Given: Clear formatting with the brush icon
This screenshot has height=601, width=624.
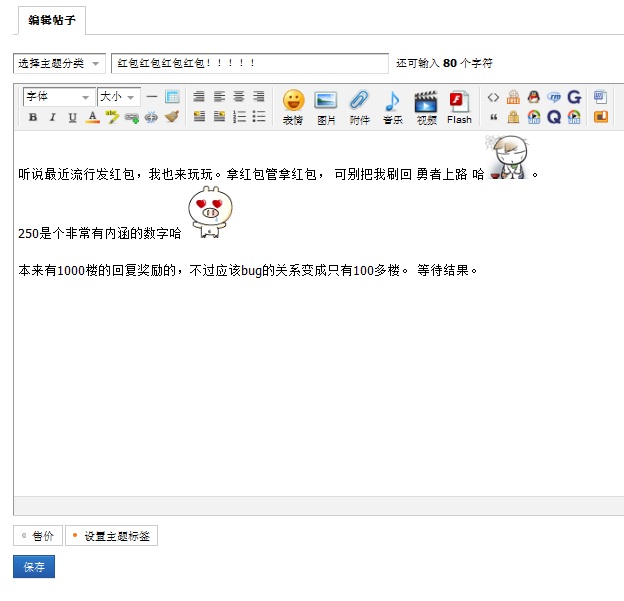Looking at the screenshot, I should coord(172,117).
